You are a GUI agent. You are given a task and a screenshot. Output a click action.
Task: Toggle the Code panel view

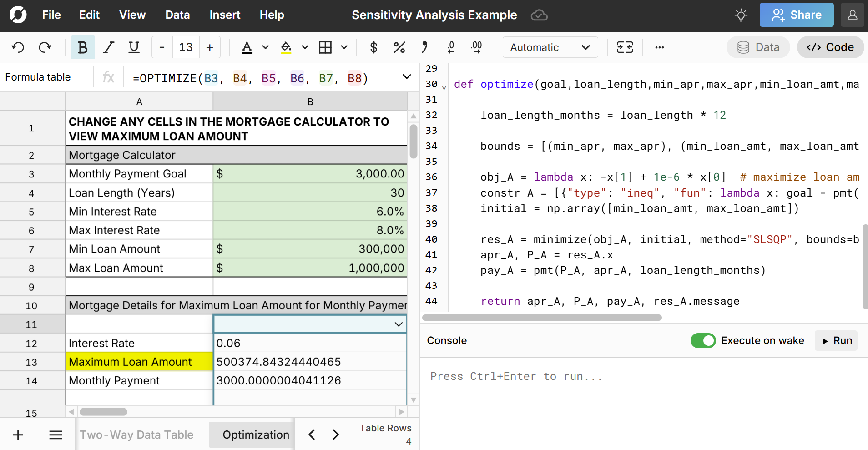click(x=830, y=47)
